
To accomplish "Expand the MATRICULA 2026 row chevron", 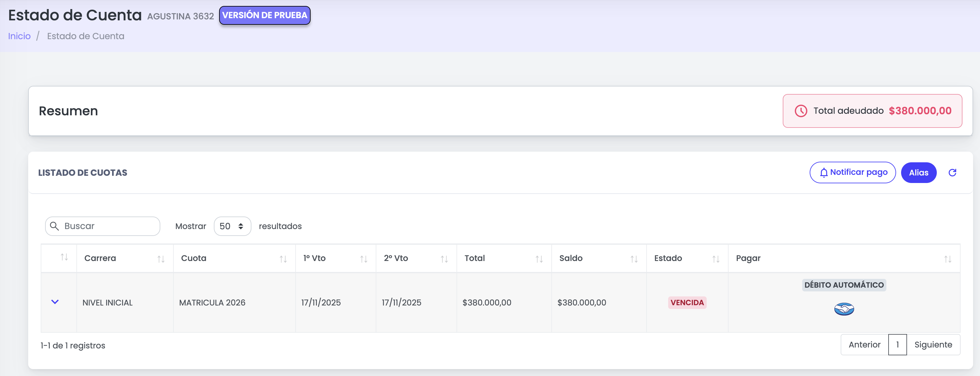I will coord(55,302).
